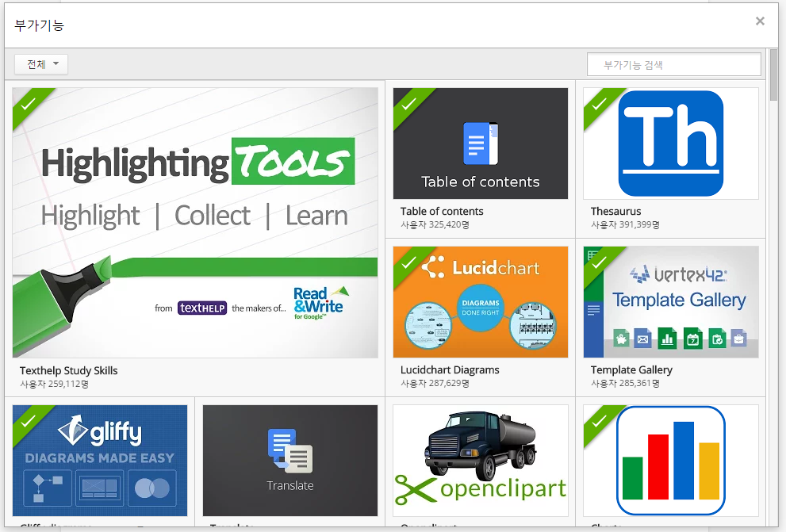Screen dimensions: 786x532
Task: Open the Texthelp Study Skills banner
Action: (195, 223)
